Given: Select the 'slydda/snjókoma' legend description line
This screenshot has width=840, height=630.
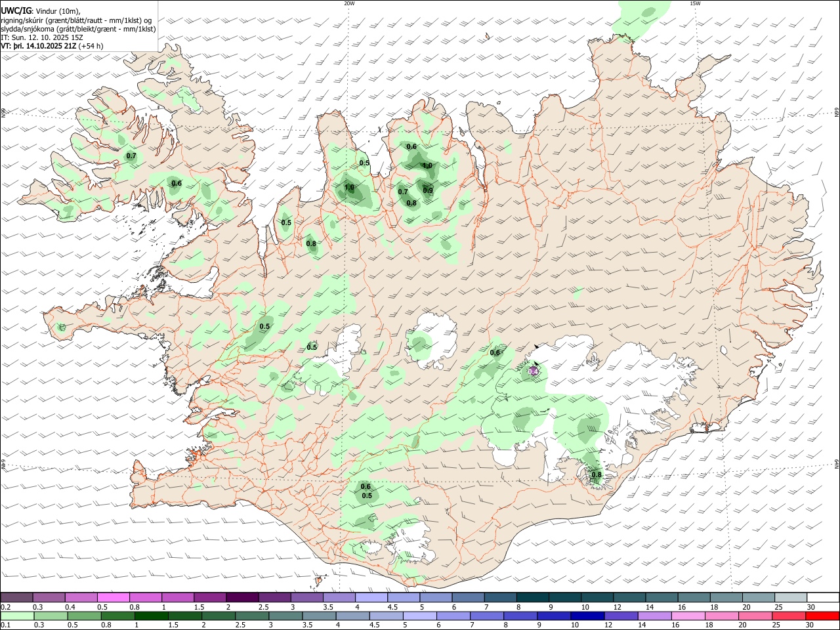Looking at the screenshot, I should click(79, 29).
